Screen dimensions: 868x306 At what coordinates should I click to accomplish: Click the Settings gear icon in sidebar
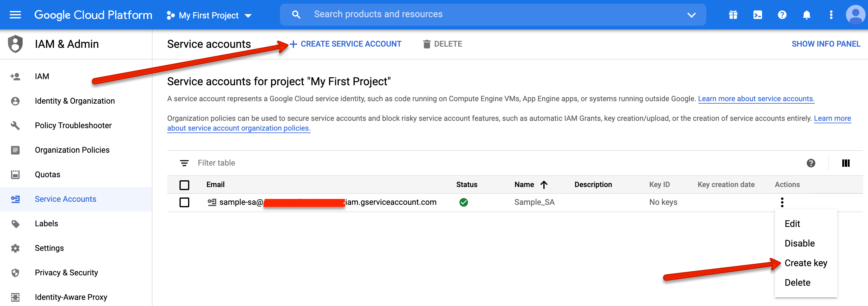tap(15, 248)
